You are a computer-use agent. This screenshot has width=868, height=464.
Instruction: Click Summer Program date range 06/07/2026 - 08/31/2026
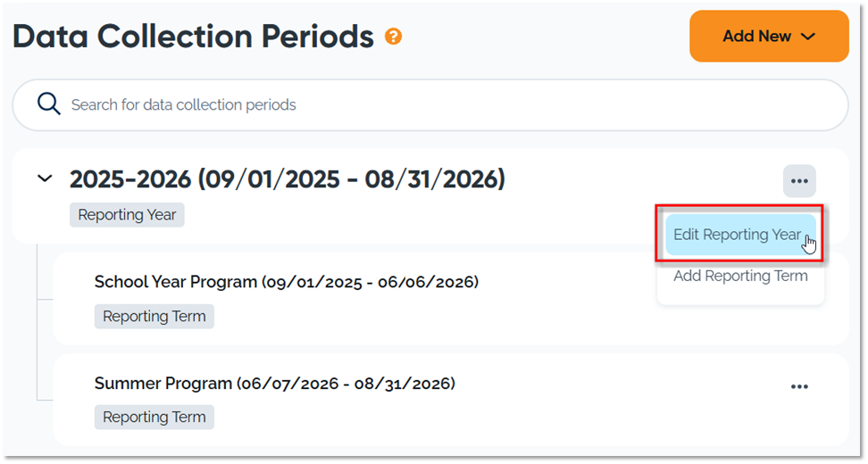(x=346, y=384)
